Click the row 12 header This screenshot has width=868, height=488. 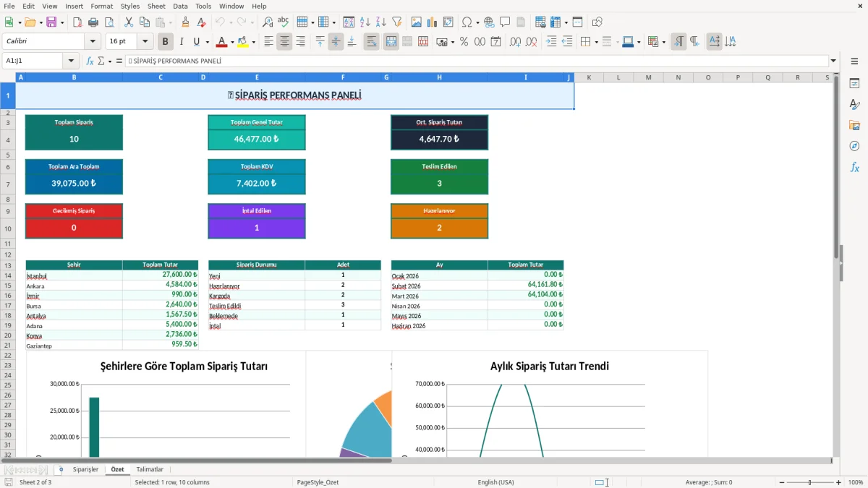point(7,254)
